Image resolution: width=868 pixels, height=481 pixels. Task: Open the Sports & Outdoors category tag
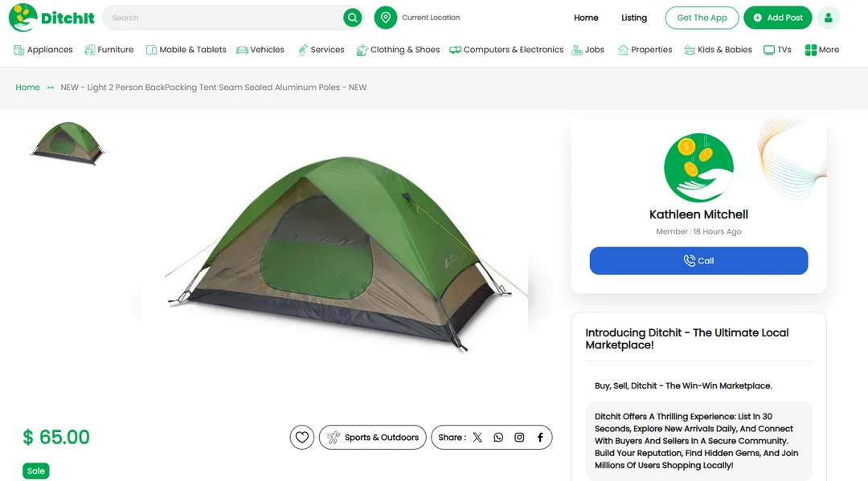tap(372, 437)
